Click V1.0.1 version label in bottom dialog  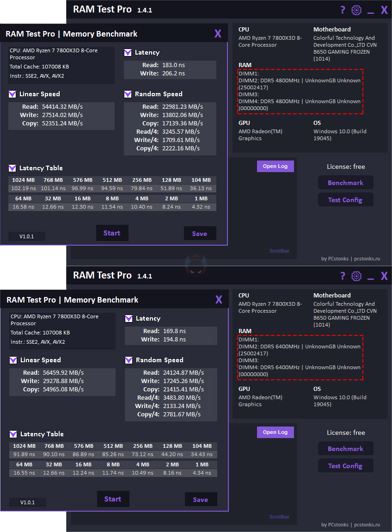27,502
